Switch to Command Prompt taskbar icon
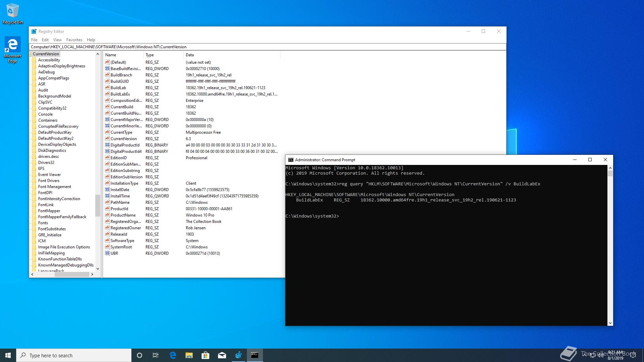644x362 pixels. 255,355
